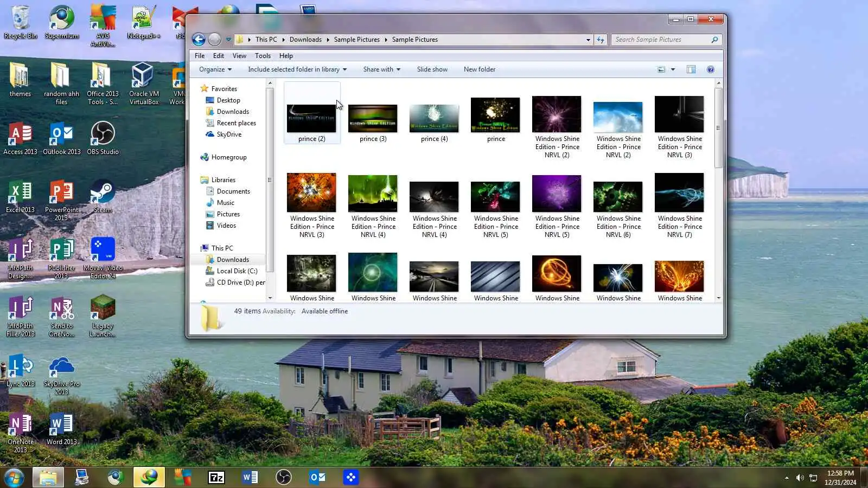Image resolution: width=868 pixels, height=488 pixels.
Task: Select the Supermium desktop shortcut
Action: pos(62,23)
